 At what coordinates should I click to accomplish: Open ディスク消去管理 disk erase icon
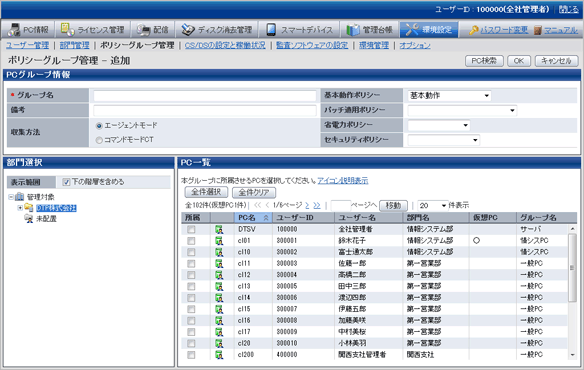click(x=188, y=29)
